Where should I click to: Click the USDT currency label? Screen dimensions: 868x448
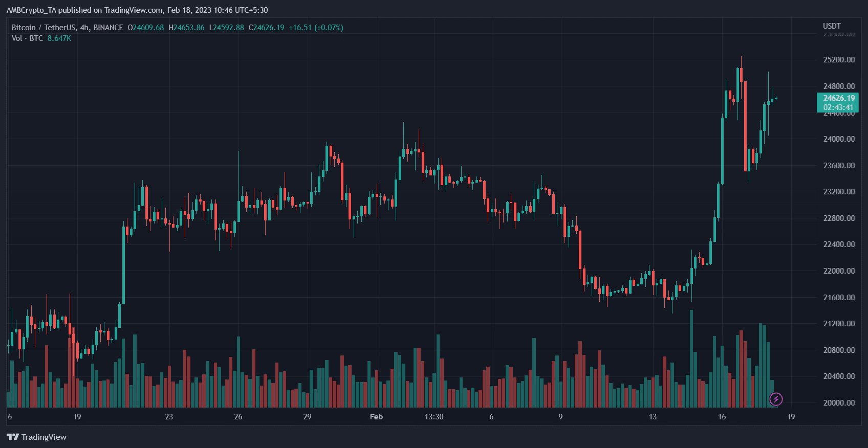point(832,26)
